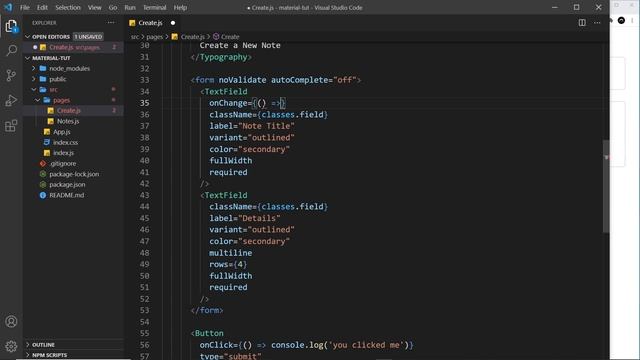The height and width of the screenshot is (360, 640).
Task: Open App.js file
Action: coord(62,132)
